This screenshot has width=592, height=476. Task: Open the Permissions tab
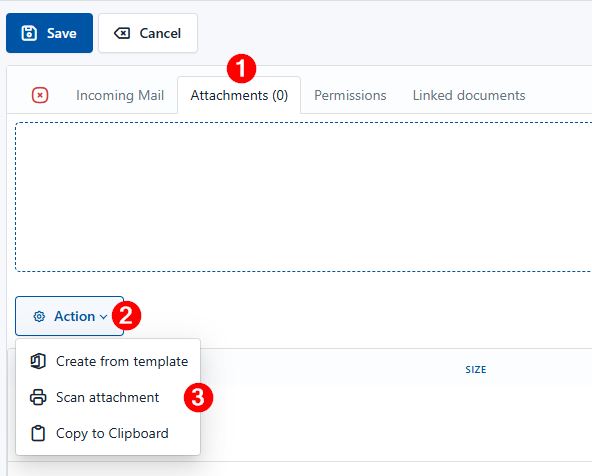(350, 95)
